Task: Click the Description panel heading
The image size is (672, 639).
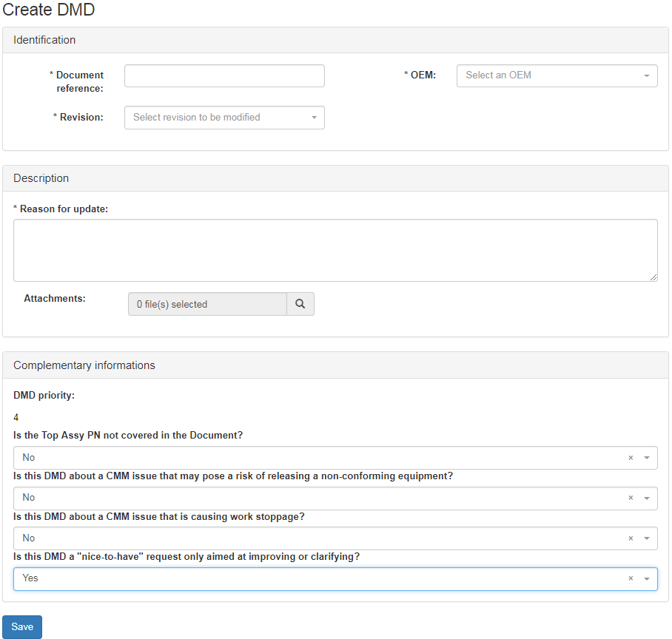Action: [41, 178]
